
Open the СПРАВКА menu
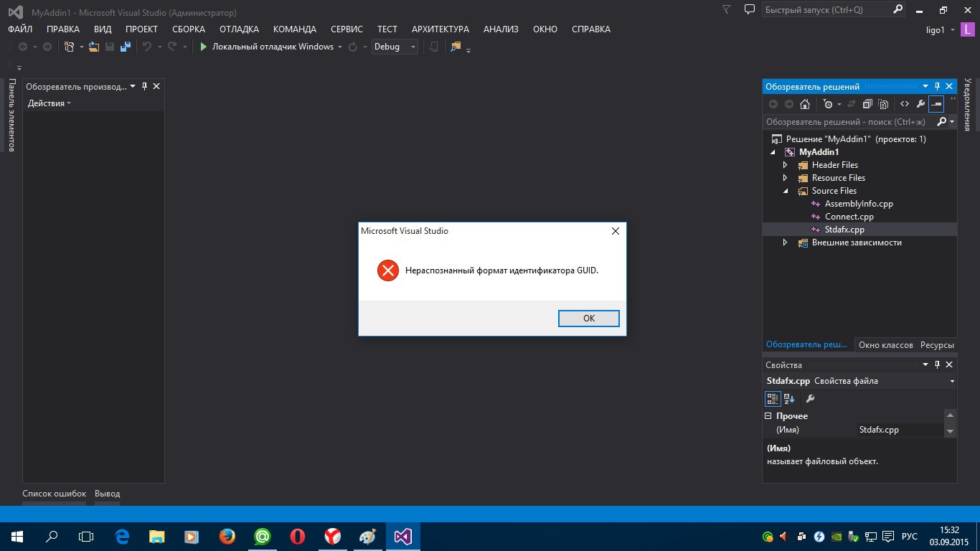click(x=591, y=29)
